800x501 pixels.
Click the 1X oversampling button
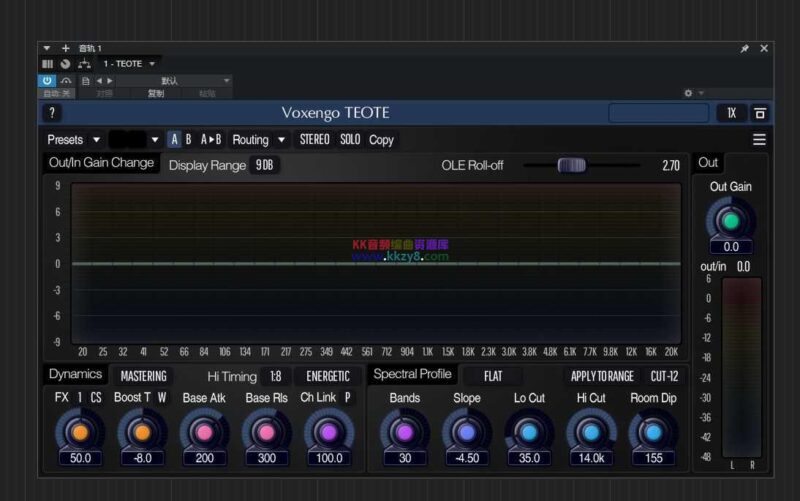732,113
